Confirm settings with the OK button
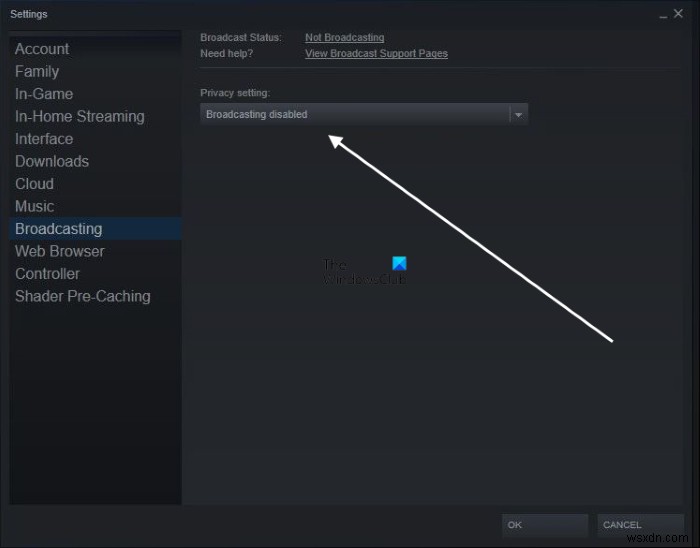This screenshot has width=700, height=548. point(545,525)
